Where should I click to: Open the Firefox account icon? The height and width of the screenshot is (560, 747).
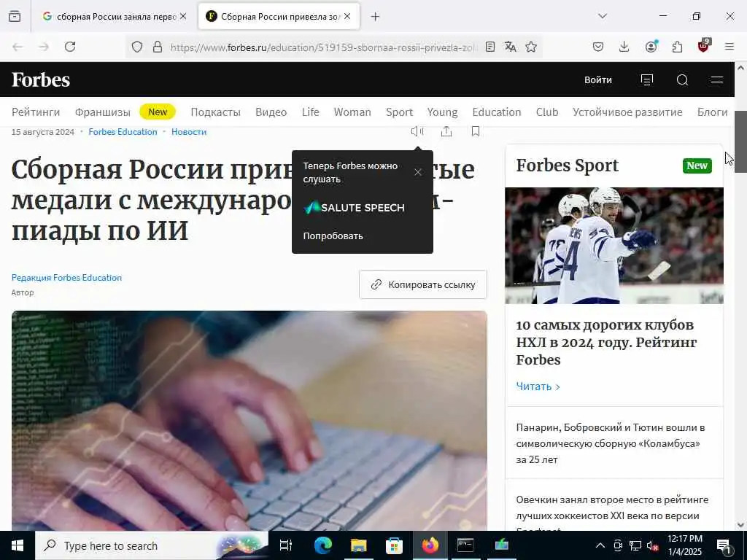coord(651,47)
